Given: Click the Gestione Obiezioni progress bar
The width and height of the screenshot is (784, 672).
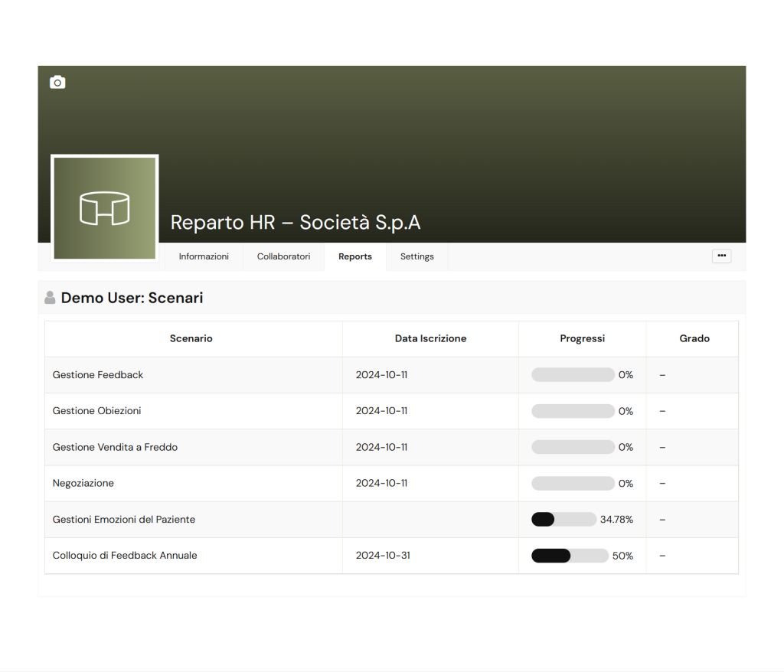Looking at the screenshot, I should pos(573,411).
